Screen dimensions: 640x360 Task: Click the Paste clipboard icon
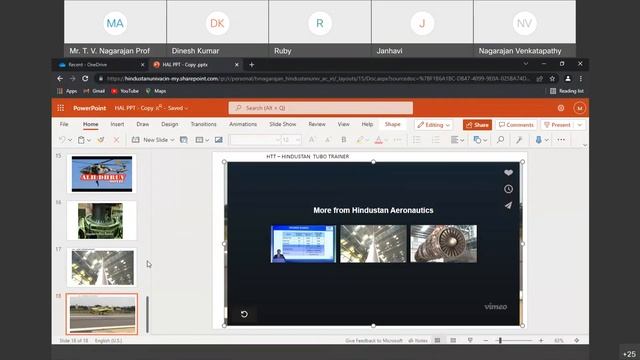coord(81,140)
